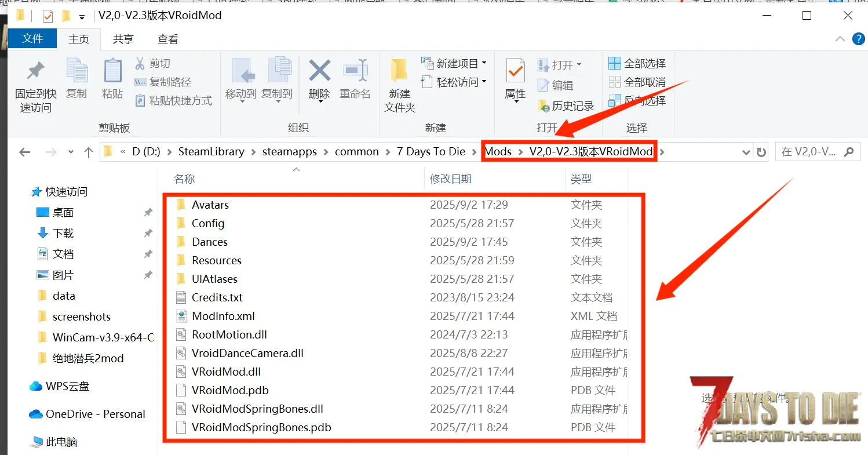This screenshot has width=868, height=455.
Task: Click the search magnifier icon
Action: 848,152
